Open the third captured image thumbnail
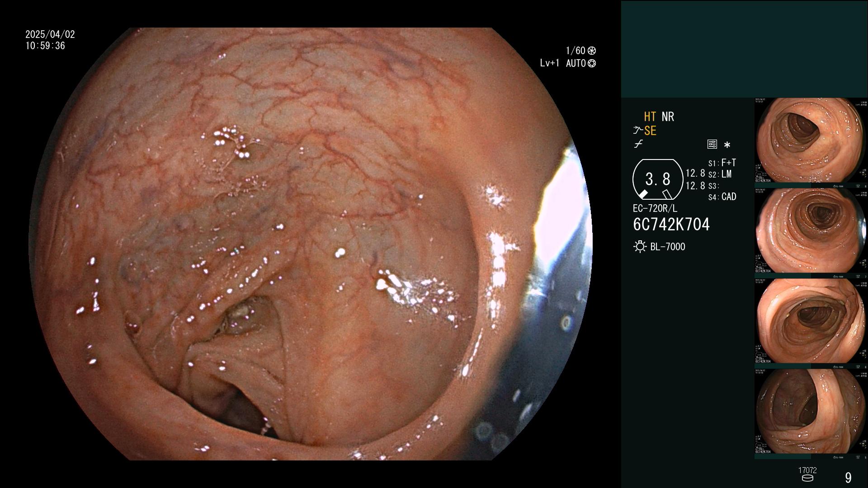 (x=811, y=321)
